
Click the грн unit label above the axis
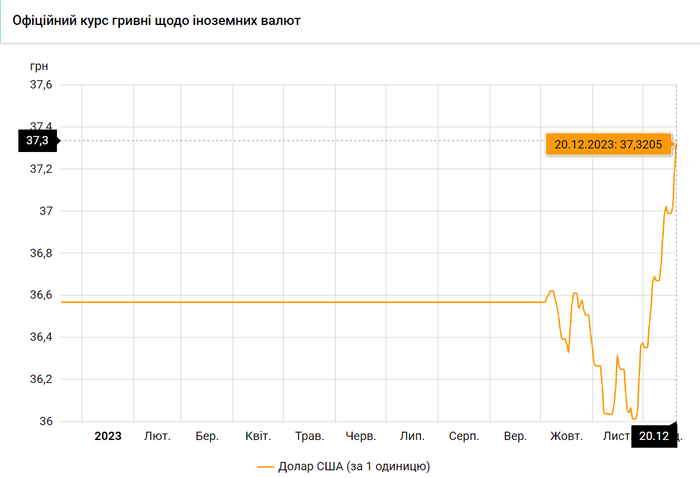(x=39, y=65)
